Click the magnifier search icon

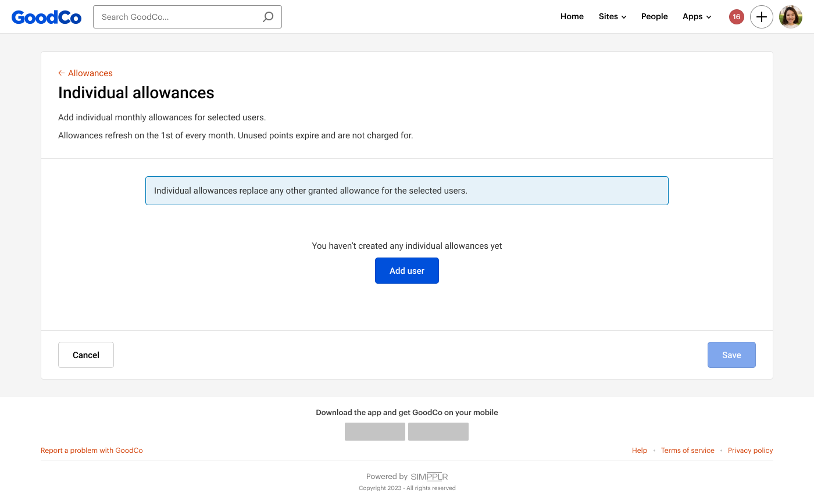[x=267, y=17]
